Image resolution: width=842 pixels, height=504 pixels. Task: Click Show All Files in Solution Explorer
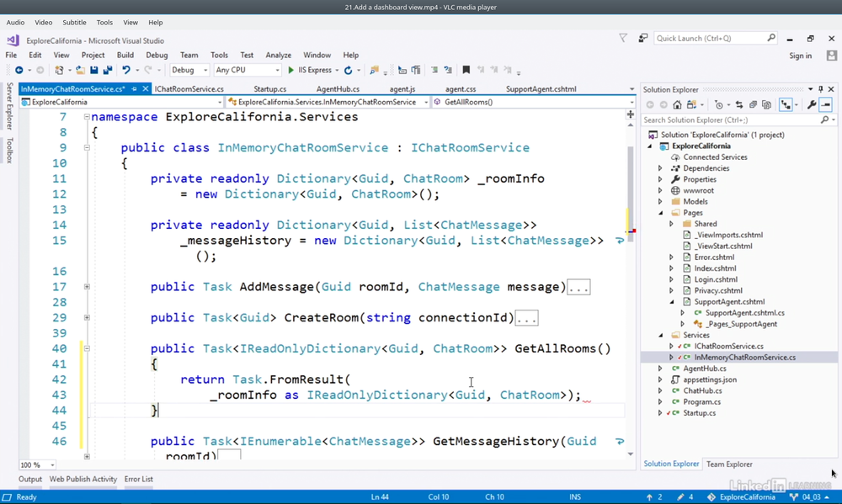[x=767, y=104]
